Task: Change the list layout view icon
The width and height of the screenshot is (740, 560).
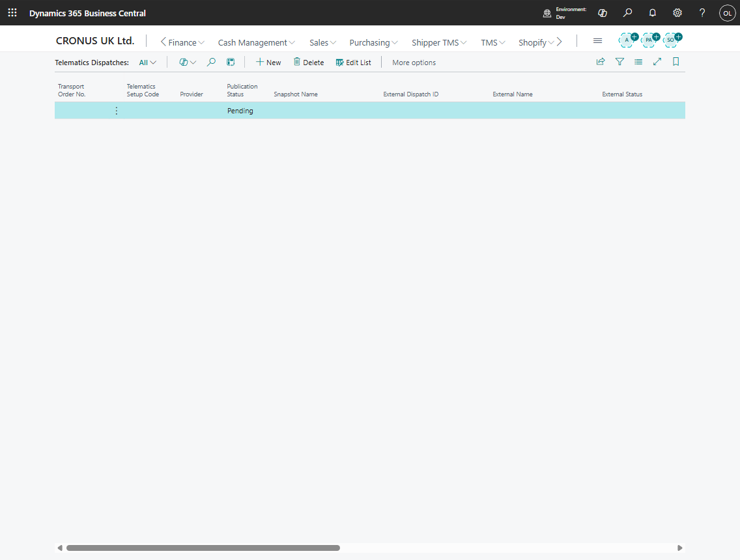Action: pyautogui.click(x=638, y=62)
